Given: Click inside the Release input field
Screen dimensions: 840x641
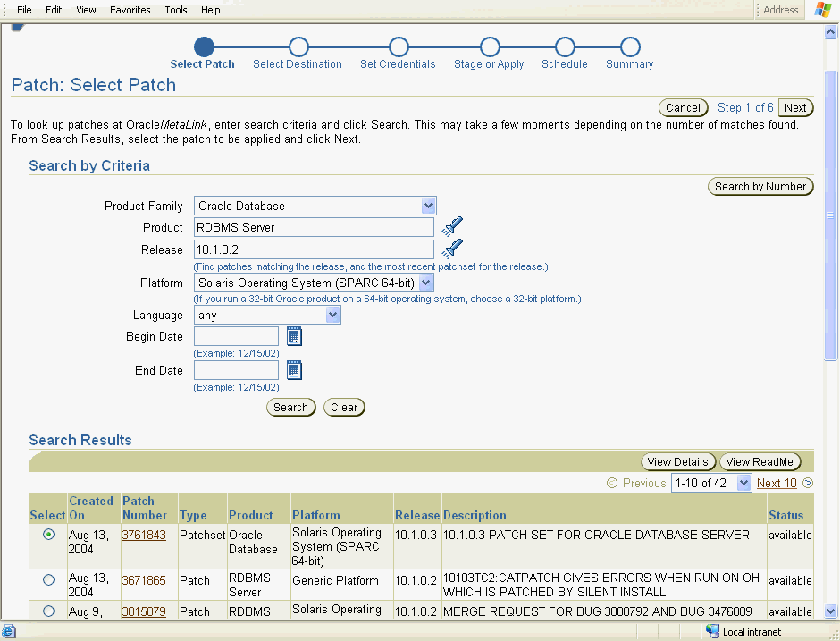Looking at the screenshot, I should click(x=313, y=249).
